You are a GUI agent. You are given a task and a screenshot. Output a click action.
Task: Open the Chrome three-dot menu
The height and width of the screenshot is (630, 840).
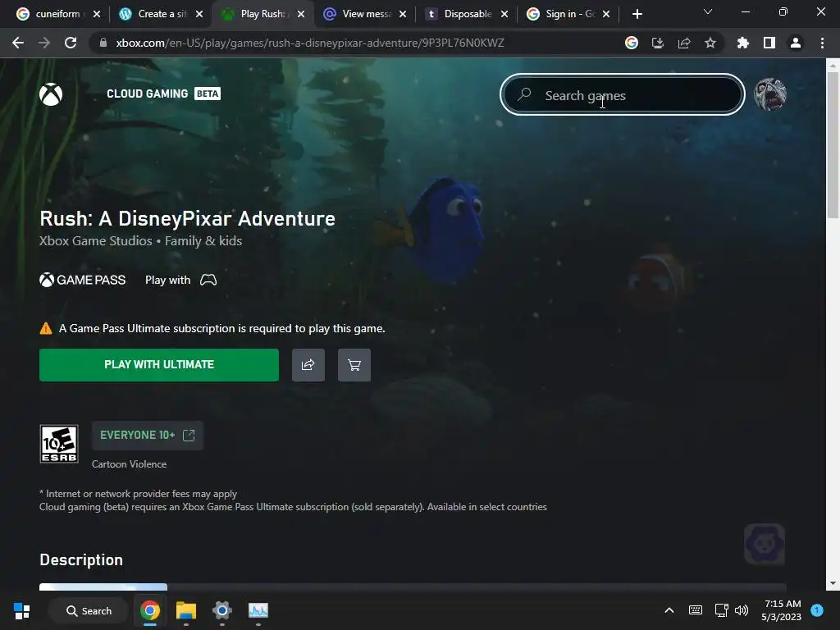tap(822, 43)
